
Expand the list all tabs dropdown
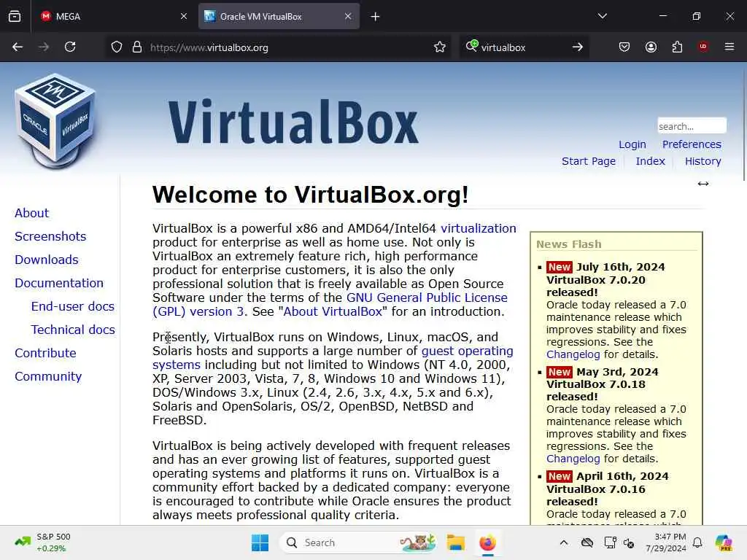[x=603, y=16]
